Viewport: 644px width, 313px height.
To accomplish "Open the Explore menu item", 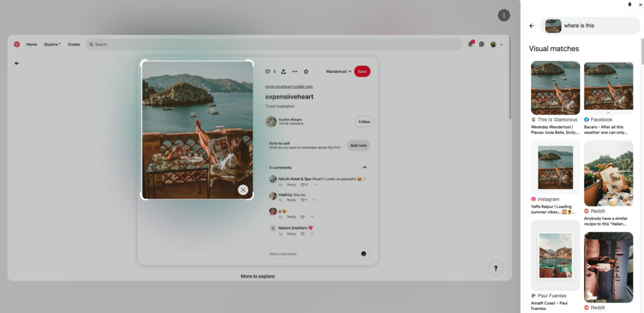I will click(x=52, y=45).
